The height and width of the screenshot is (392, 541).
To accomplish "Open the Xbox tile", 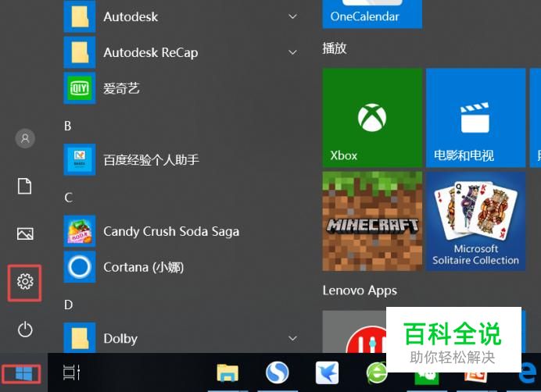I will (x=372, y=118).
